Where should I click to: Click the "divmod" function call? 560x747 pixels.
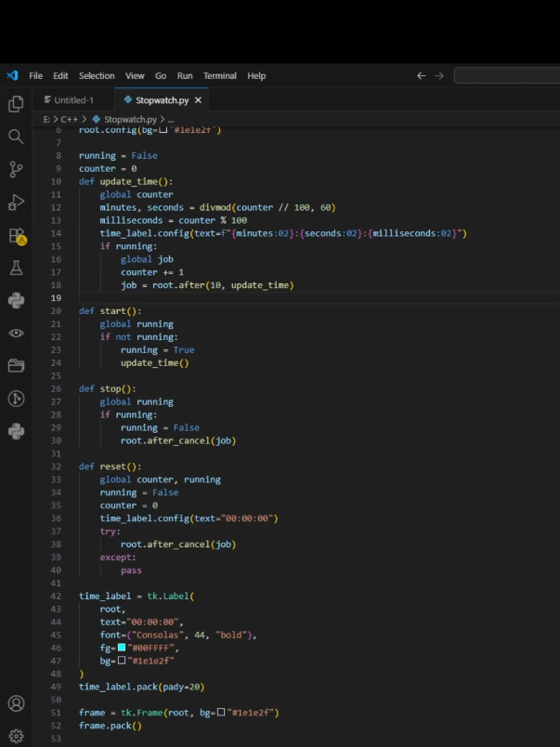pyautogui.click(x=215, y=207)
